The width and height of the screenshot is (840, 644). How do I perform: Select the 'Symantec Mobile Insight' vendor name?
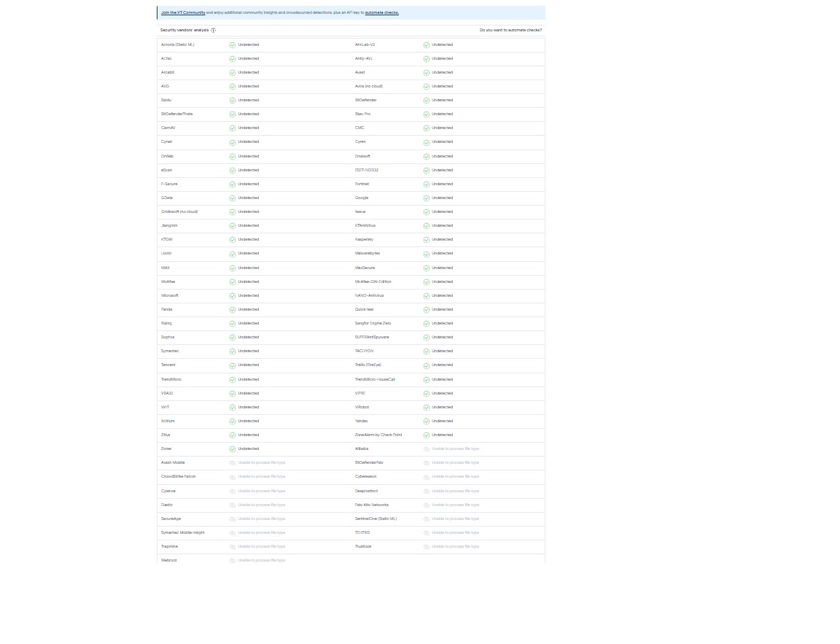pos(183,533)
